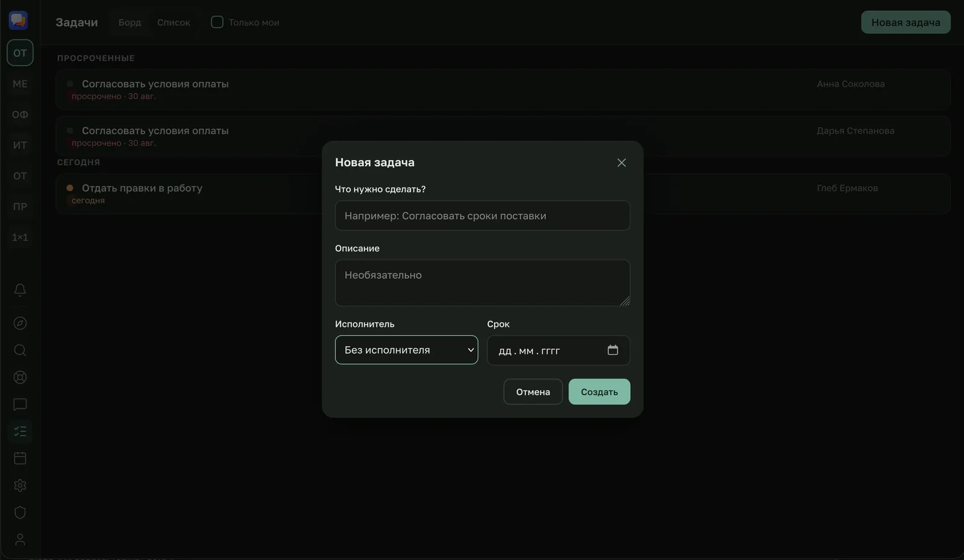Select the МЕ workspace

coord(20,84)
